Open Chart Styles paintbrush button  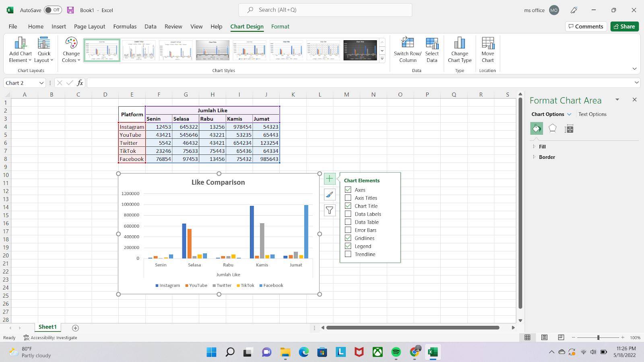tap(330, 195)
